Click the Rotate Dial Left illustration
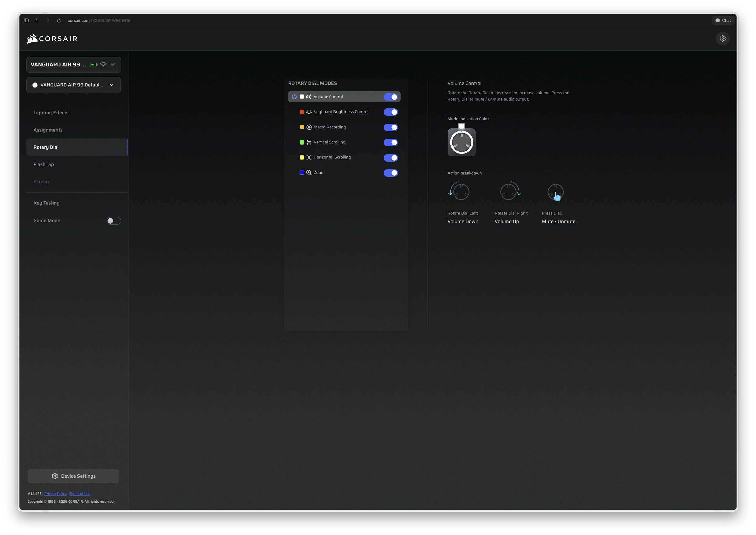 pos(459,191)
